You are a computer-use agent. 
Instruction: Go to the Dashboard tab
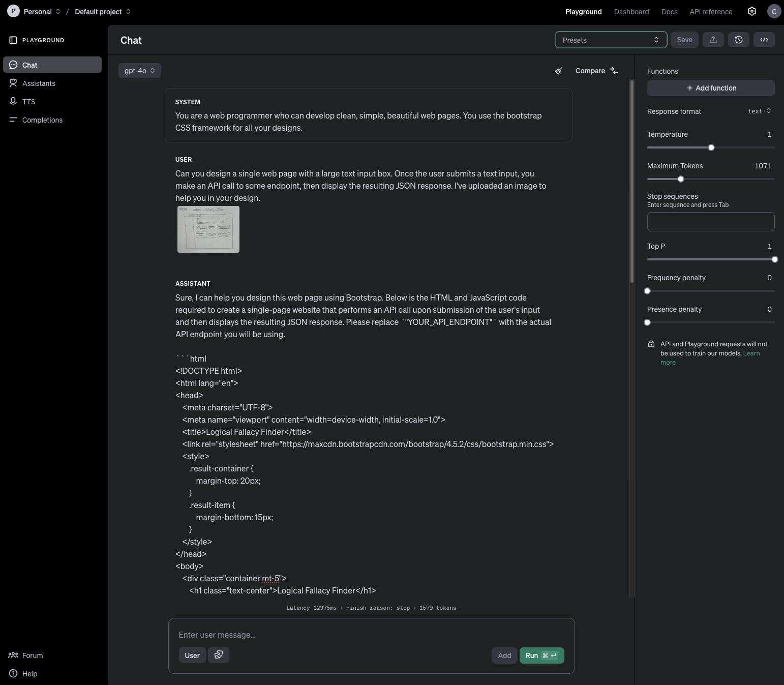pyautogui.click(x=631, y=11)
